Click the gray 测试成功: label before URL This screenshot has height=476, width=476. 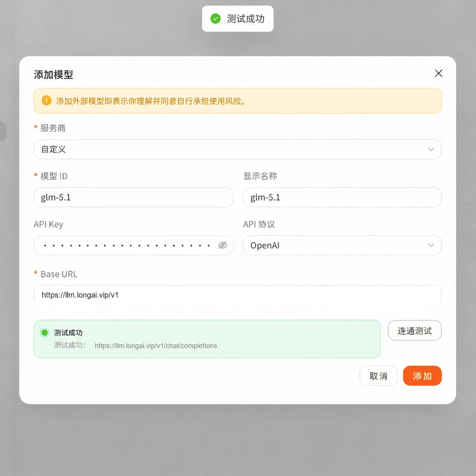70,345
